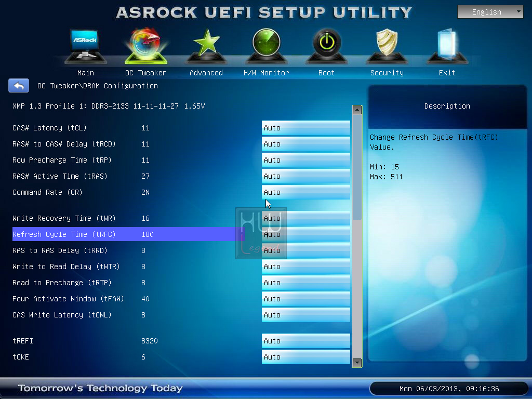Click the scrollbar up arrow
The height and width of the screenshot is (399, 532).
357,110
